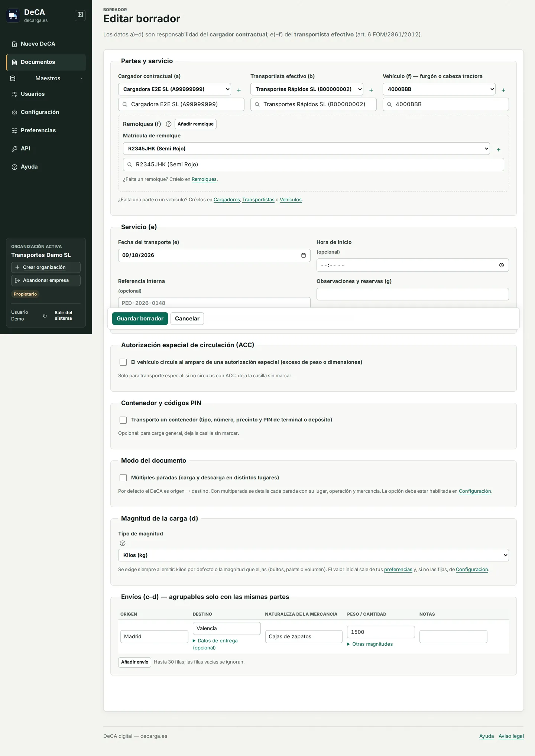The height and width of the screenshot is (756, 535).
Task: Click Añadir envío button
Action: pos(134,662)
